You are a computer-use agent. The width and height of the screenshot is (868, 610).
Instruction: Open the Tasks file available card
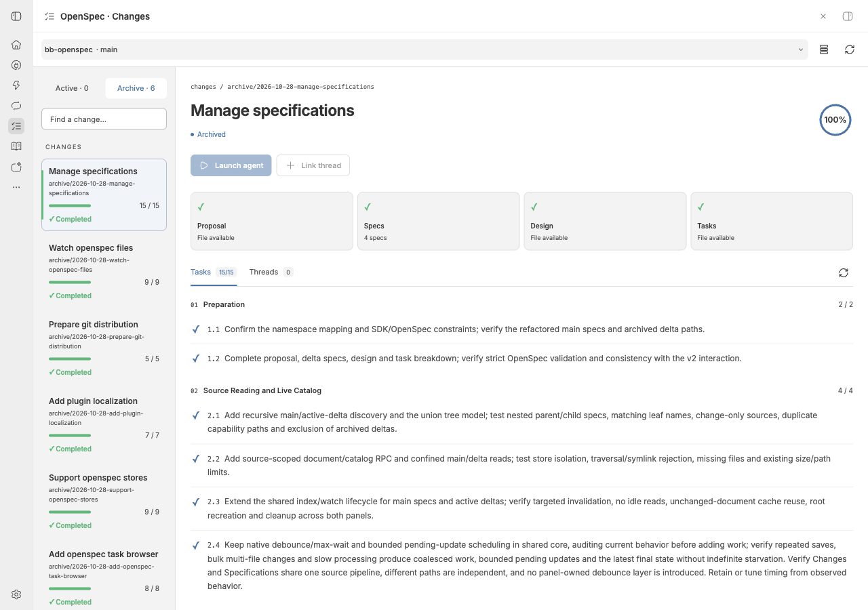click(772, 221)
